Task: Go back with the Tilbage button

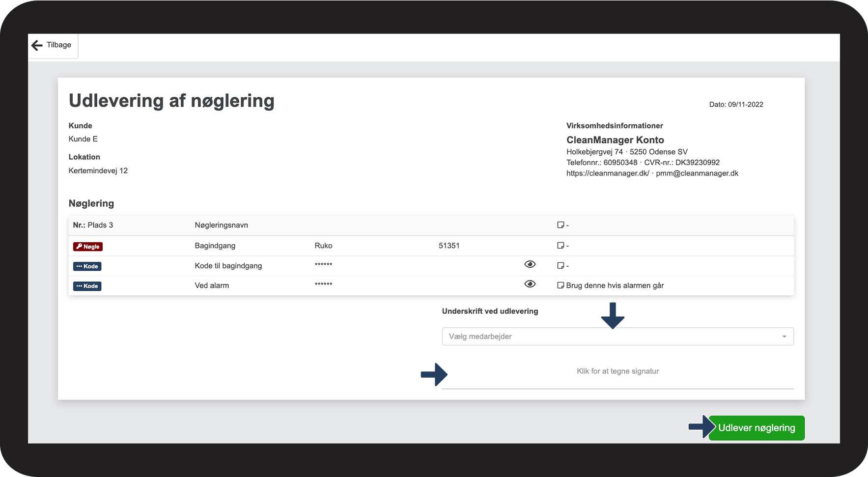Action: (53, 46)
